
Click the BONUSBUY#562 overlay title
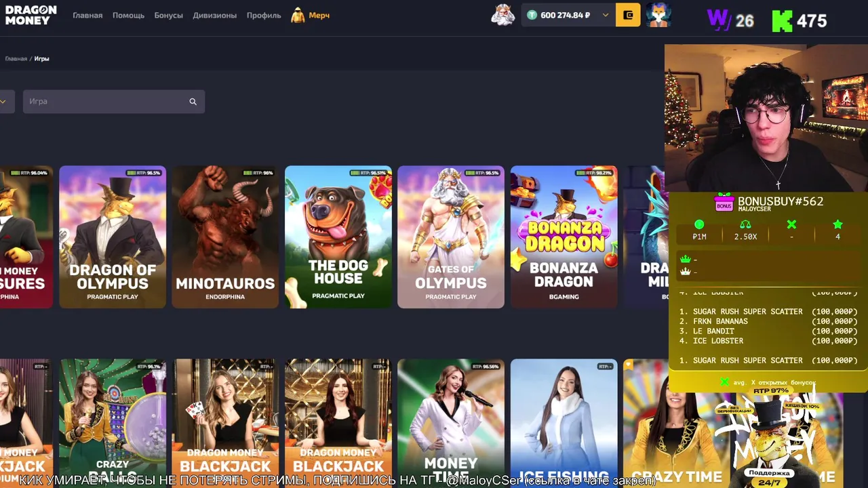781,201
